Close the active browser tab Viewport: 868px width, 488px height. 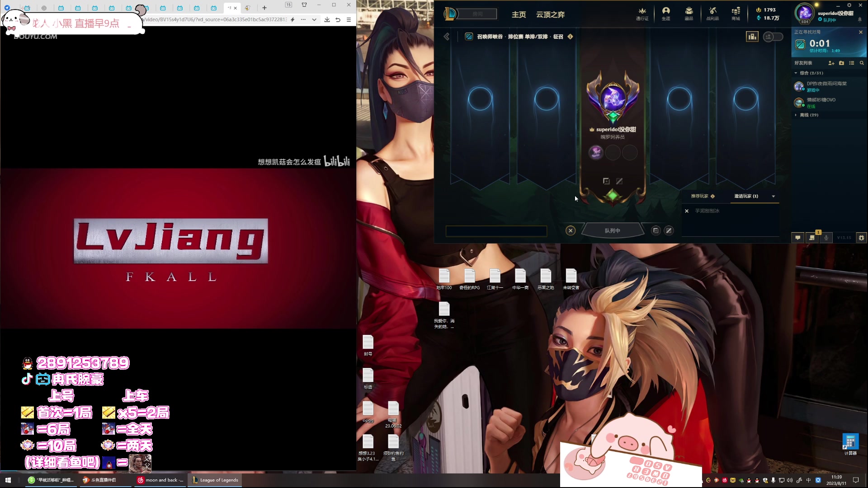click(235, 8)
